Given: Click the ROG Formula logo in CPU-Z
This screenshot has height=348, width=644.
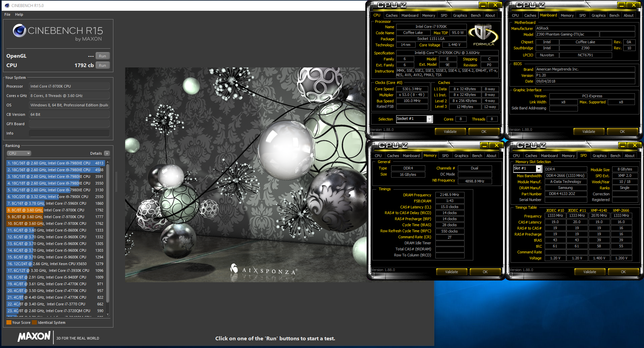Looking at the screenshot, I should tap(483, 35).
